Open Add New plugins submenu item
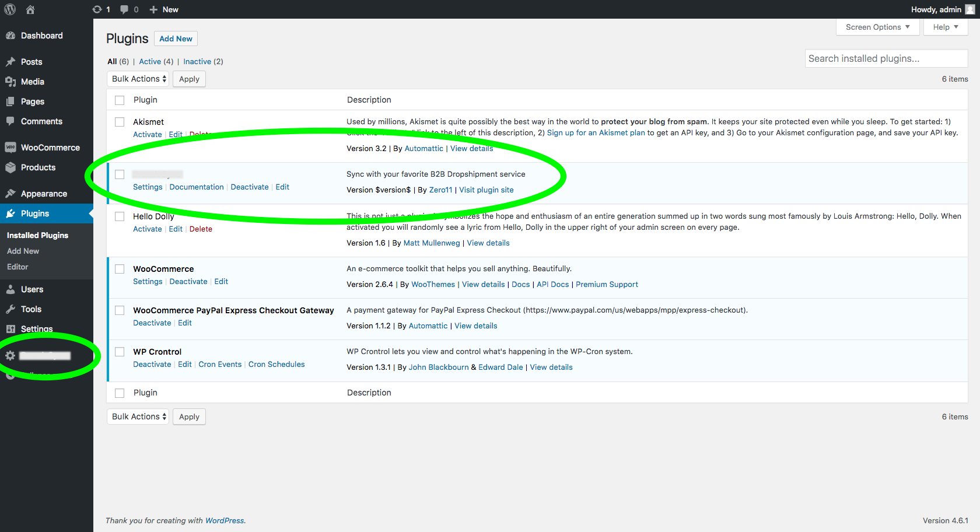Image resolution: width=980 pixels, height=532 pixels. pos(23,251)
